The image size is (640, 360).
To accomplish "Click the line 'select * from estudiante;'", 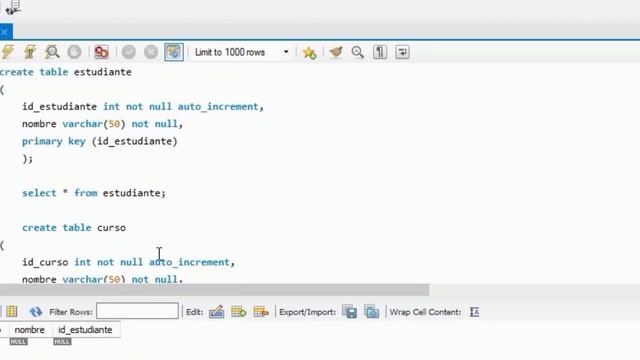I will coord(94,193).
